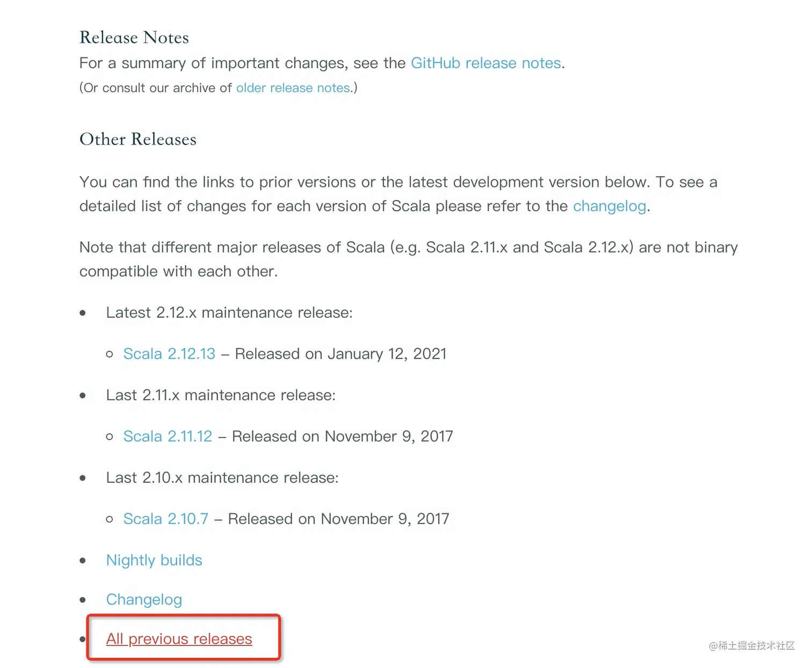
Task: Click the Other Releases heading
Action: 138,139
